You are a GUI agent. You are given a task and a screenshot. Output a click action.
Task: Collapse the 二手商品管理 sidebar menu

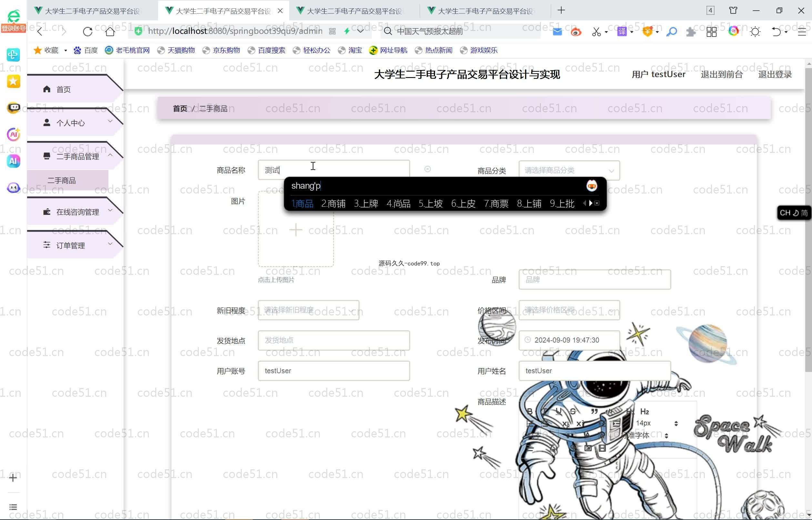coord(75,156)
